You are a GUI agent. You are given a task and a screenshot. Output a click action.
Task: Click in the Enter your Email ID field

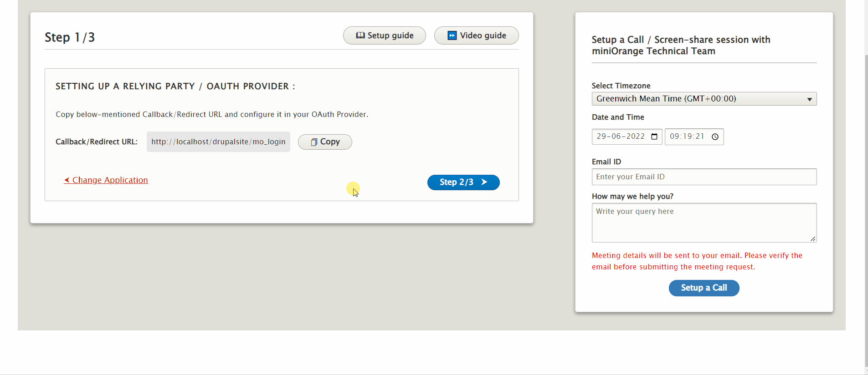(x=704, y=177)
